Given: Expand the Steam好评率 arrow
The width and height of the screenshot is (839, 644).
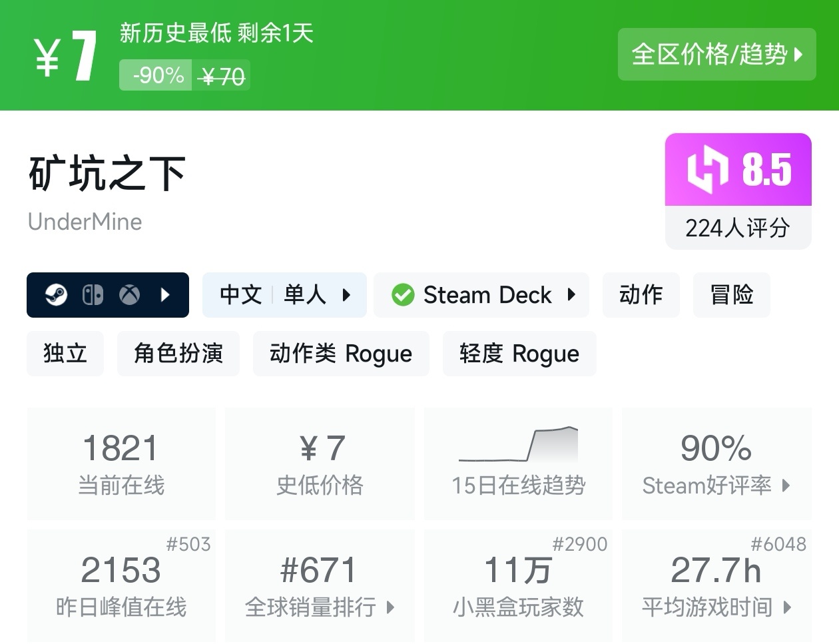Looking at the screenshot, I should click(786, 485).
